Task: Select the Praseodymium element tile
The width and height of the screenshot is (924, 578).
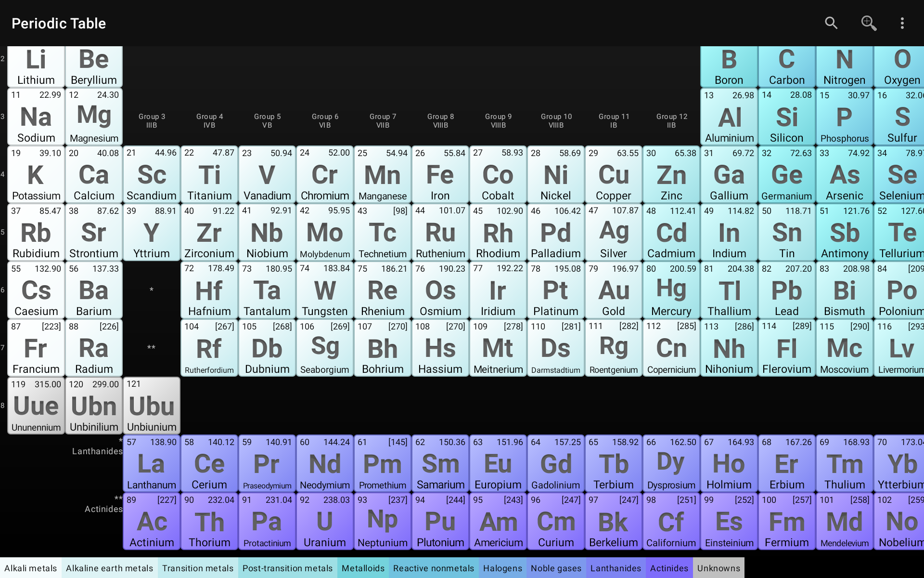Action: (x=267, y=463)
